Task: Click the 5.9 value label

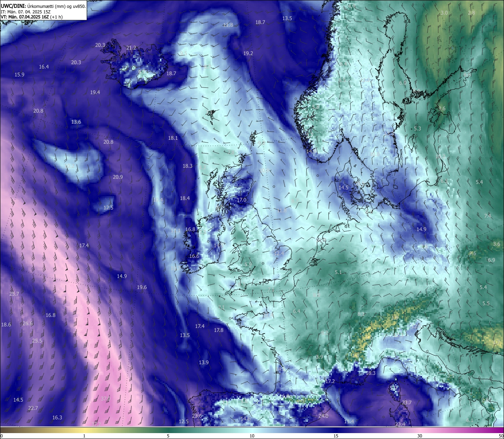Action: (248, 264)
